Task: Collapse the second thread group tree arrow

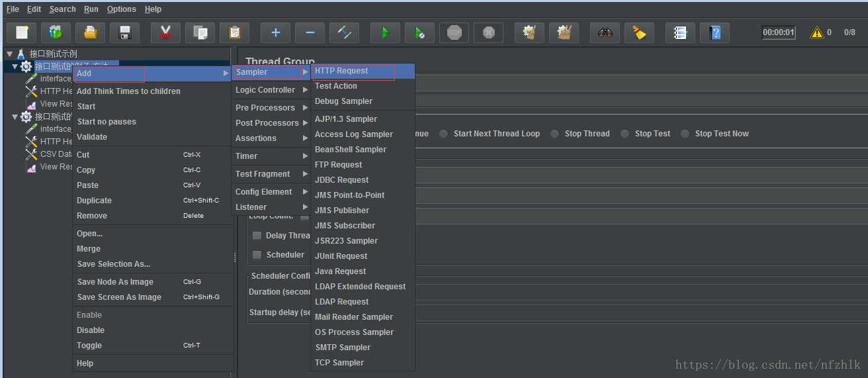Action: pos(15,117)
